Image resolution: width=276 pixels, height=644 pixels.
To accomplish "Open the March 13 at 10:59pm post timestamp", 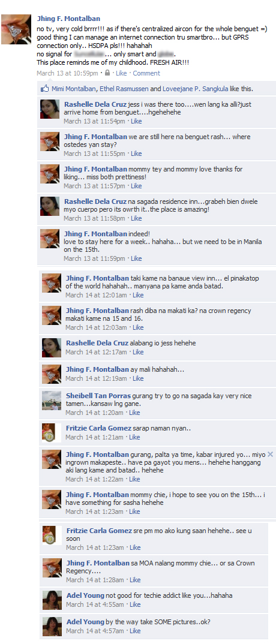I will pos(67,73).
